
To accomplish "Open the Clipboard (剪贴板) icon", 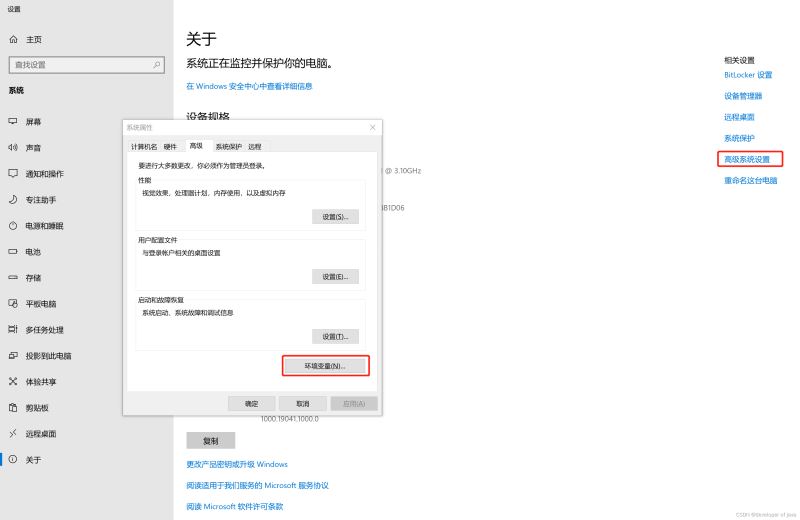I will (13, 408).
